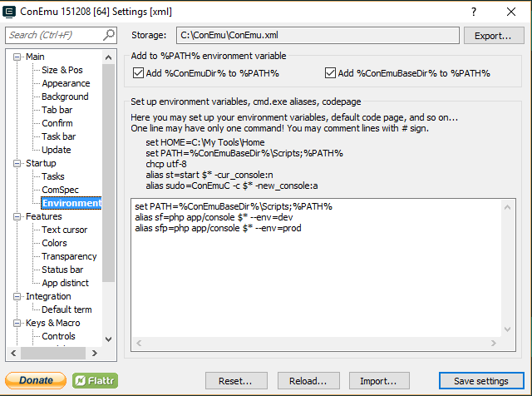The width and height of the screenshot is (532, 396).
Task: Click tree horizontal scroll left arrow
Action: click(13, 354)
